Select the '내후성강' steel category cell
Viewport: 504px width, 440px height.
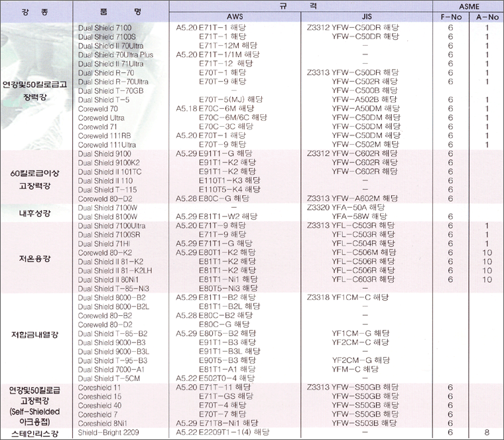click(x=34, y=213)
